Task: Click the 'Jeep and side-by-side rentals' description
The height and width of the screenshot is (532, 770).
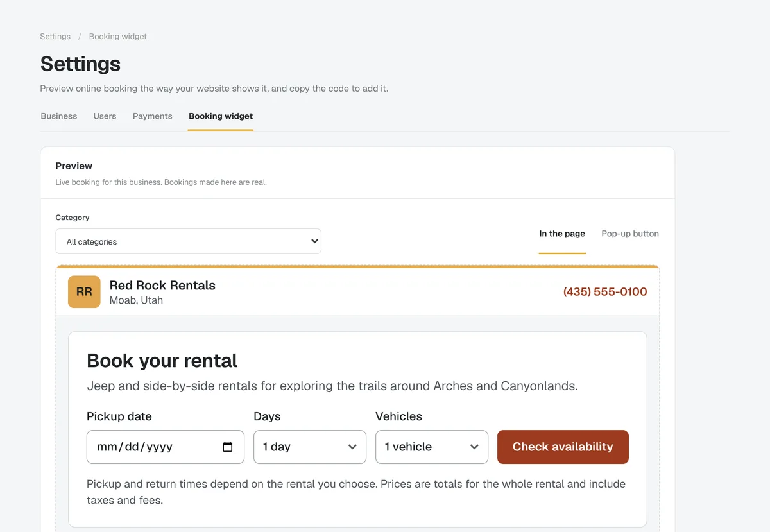Action: 332,386
